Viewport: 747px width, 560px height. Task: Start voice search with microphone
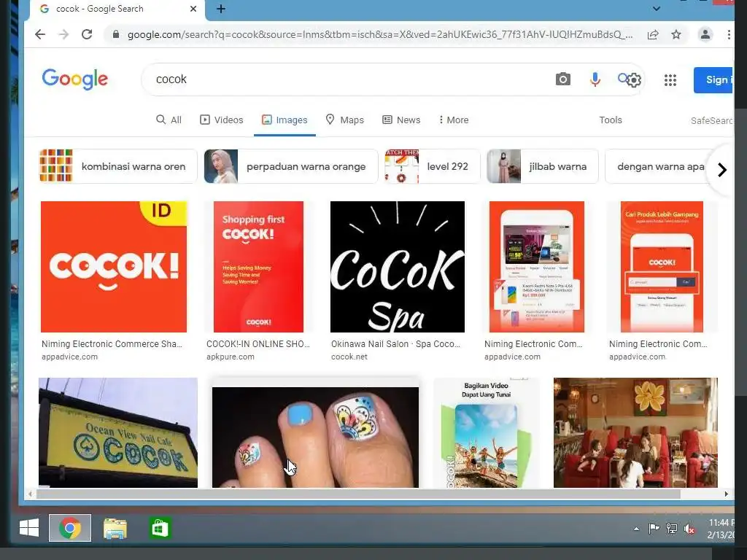(595, 79)
